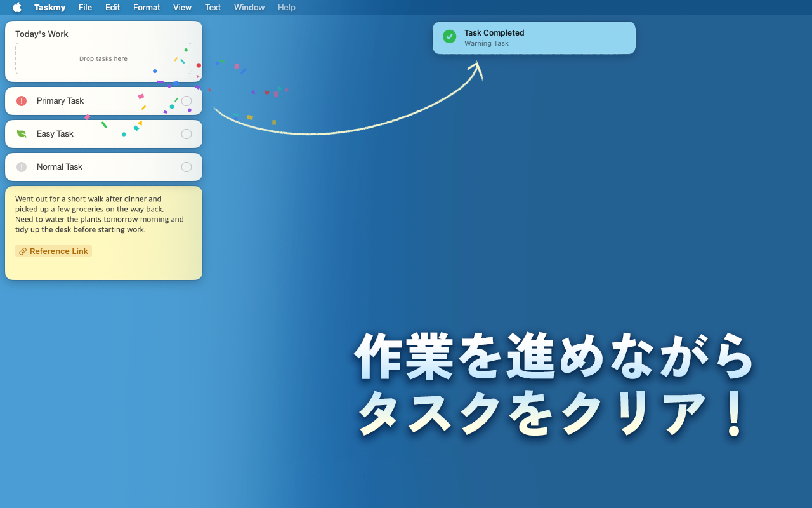The height and width of the screenshot is (508, 812).
Task: Click inside the yellow note text
Action: point(100,215)
